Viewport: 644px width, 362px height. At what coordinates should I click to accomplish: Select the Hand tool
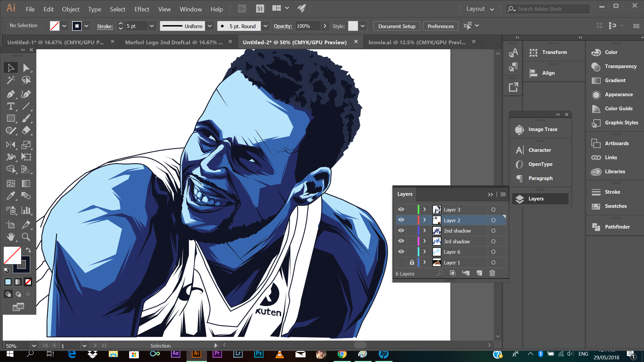[x=11, y=237]
